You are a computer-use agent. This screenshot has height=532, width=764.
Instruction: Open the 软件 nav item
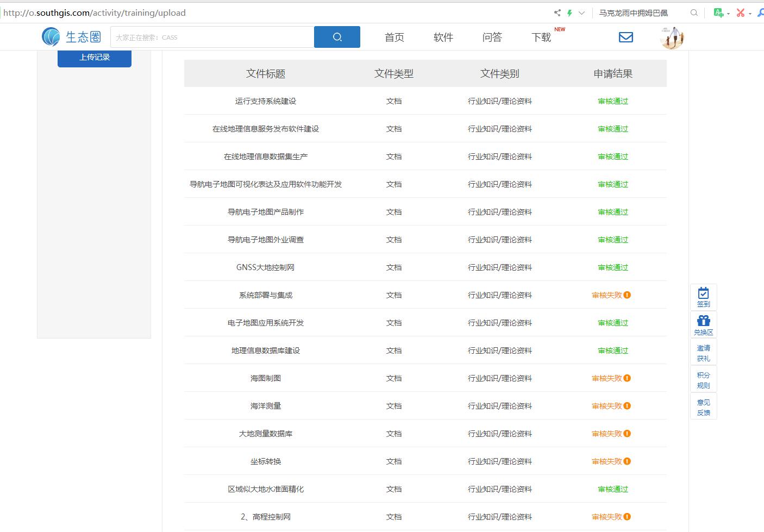(x=443, y=37)
